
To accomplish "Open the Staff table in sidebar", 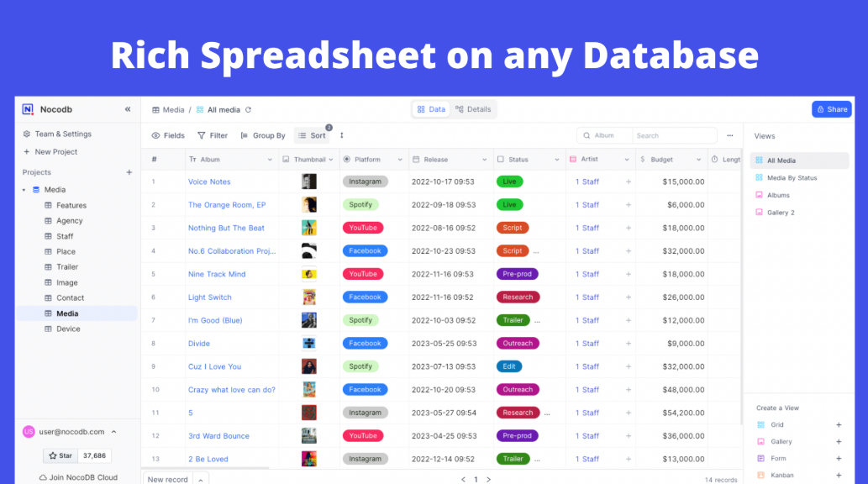I will pos(65,236).
